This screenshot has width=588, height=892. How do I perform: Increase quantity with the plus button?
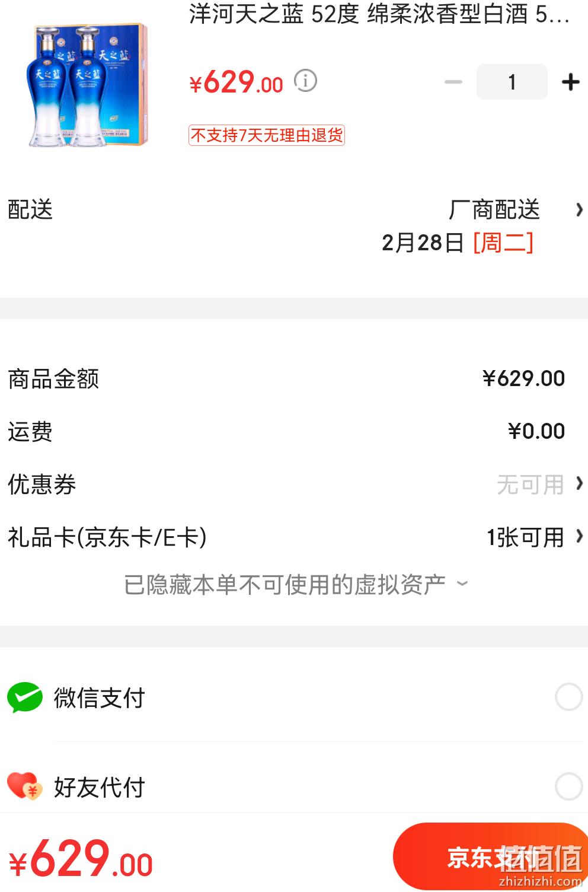point(570,82)
